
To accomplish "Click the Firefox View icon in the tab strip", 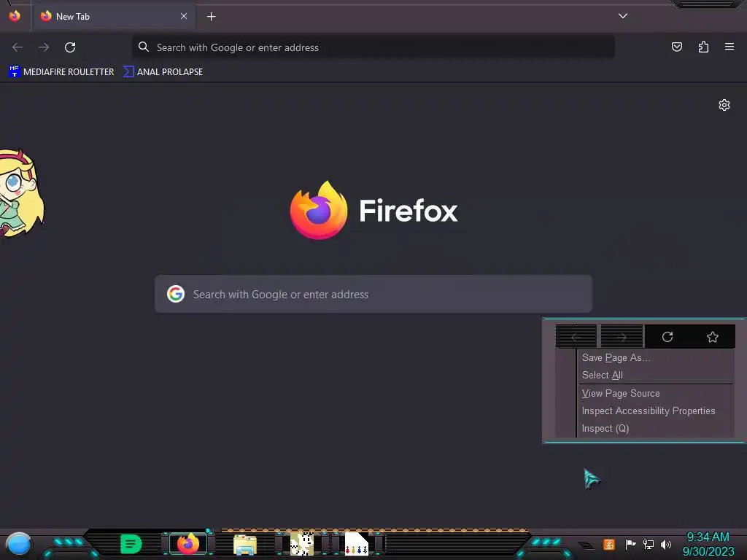I will click(15, 16).
